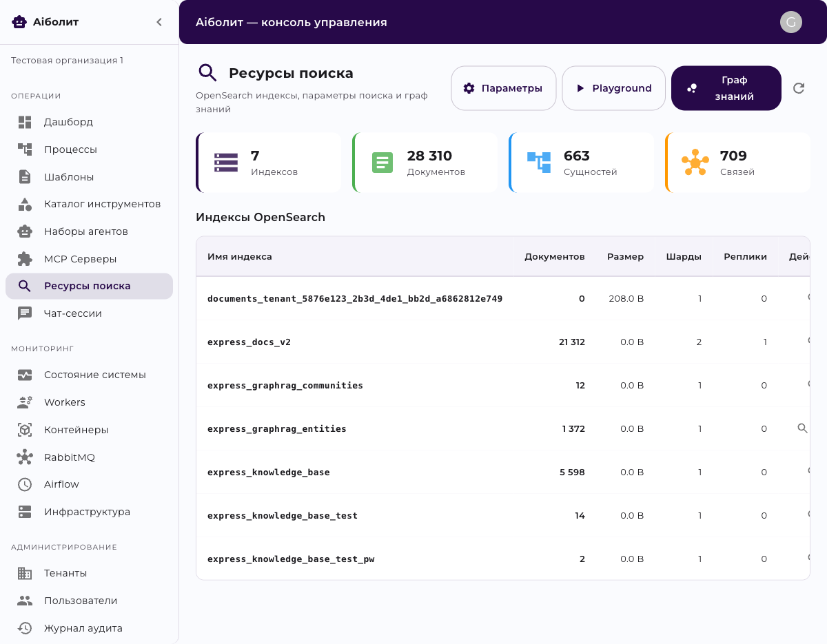Click the Airflow clock icon
827x644 pixels.
pyautogui.click(x=25, y=484)
